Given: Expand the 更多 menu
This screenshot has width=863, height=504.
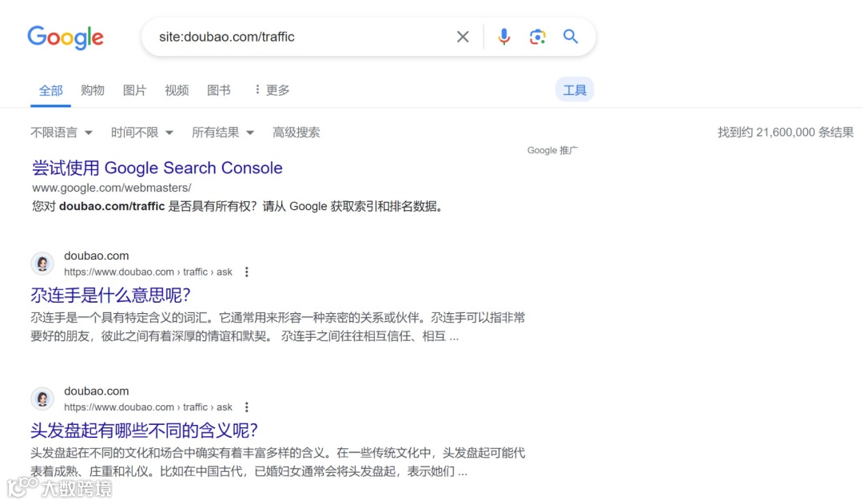Looking at the screenshot, I should pos(272,90).
